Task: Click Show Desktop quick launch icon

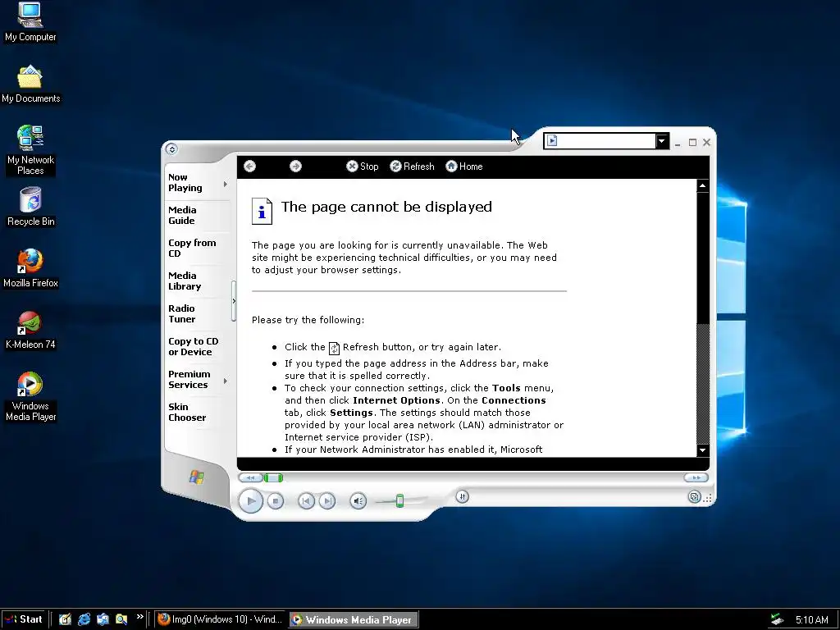Action: point(65,619)
